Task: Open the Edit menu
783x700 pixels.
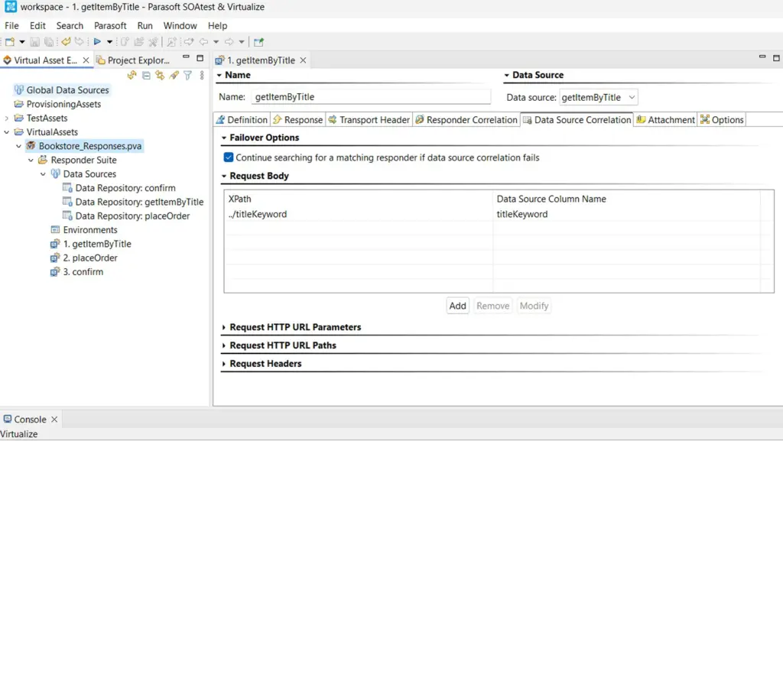Action: click(37, 25)
